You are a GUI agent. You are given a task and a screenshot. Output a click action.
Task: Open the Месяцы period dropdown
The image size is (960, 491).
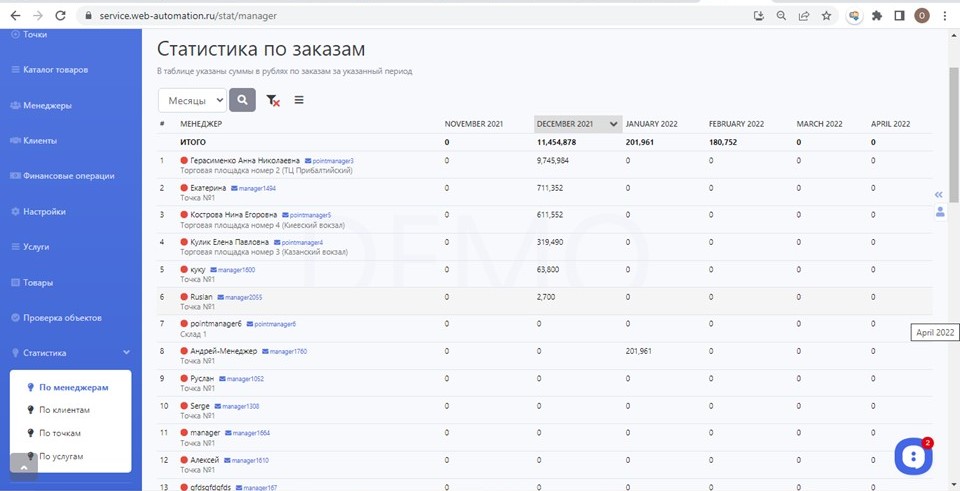(x=192, y=100)
